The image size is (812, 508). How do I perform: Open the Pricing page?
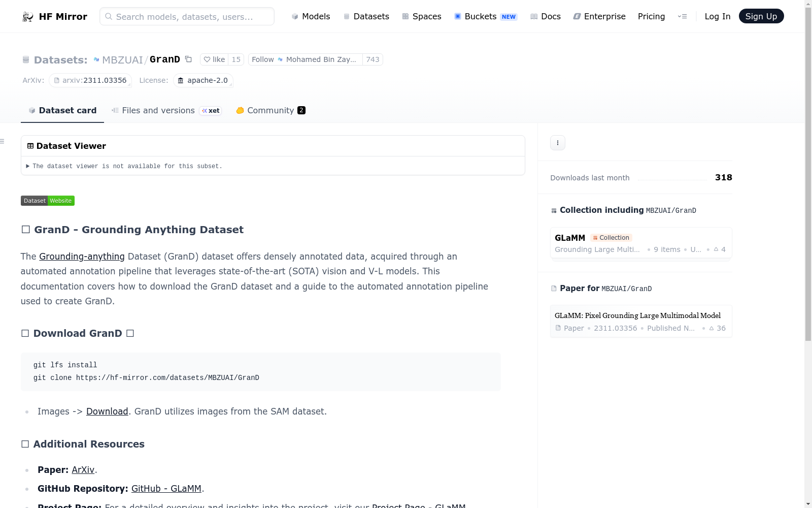click(x=651, y=16)
